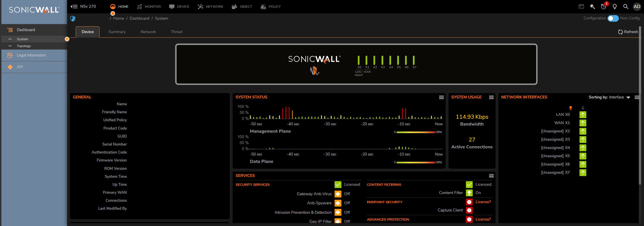Open pending notifications clock with badge 4

pos(603,7)
